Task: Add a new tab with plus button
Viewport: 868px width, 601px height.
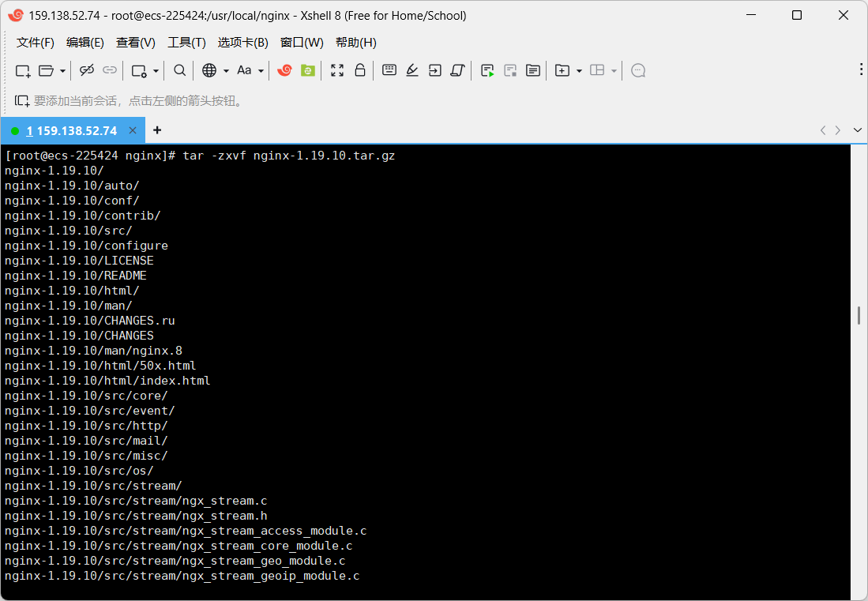Action: (x=157, y=130)
